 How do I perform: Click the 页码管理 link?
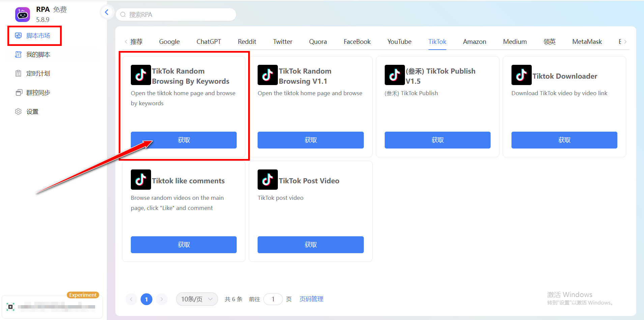pyautogui.click(x=312, y=299)
